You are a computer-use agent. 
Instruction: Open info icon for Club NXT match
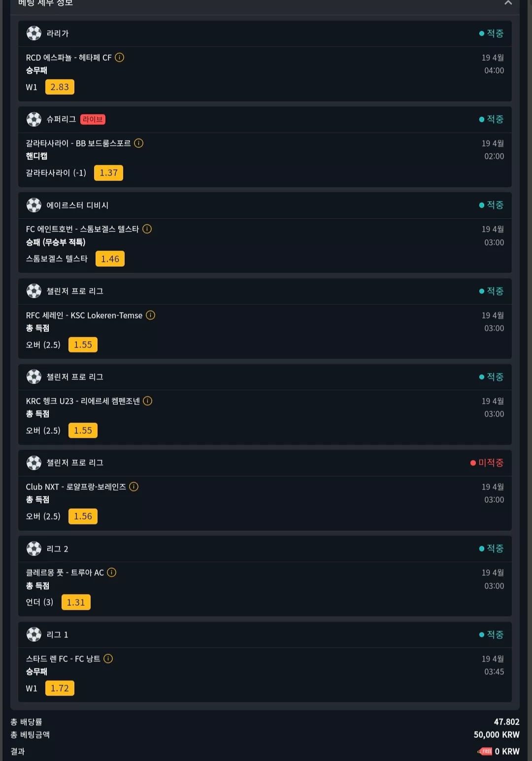[x=133, y=487]
